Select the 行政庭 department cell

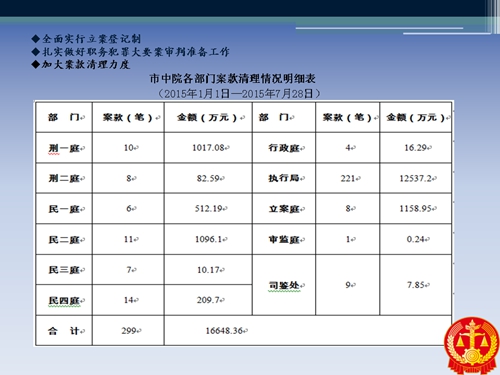(x=284, y=148)
